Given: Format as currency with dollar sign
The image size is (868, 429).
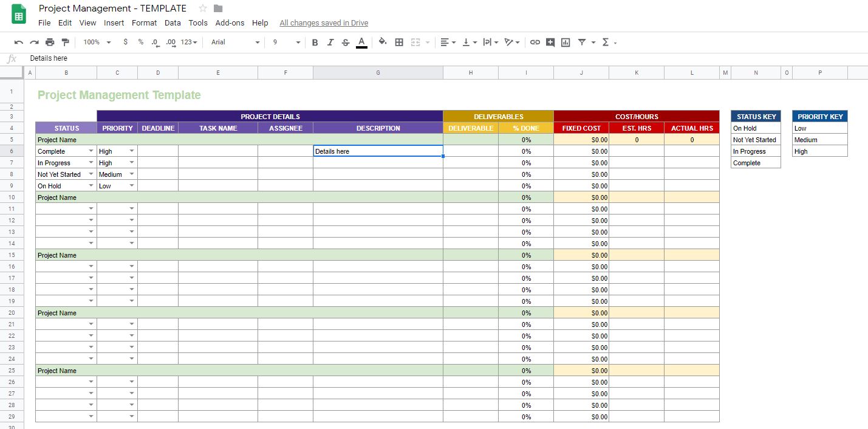Looking at the screenshot, I should (125, 42).
